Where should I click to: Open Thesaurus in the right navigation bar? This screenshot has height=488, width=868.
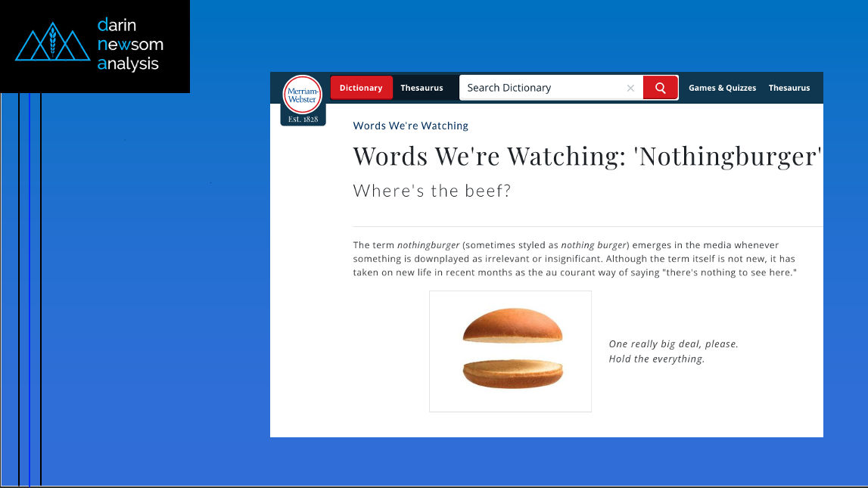[789, 88]
